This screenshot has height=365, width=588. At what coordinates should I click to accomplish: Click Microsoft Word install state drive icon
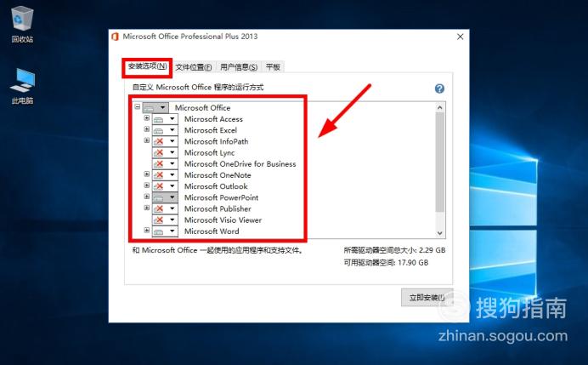(159, 231)
